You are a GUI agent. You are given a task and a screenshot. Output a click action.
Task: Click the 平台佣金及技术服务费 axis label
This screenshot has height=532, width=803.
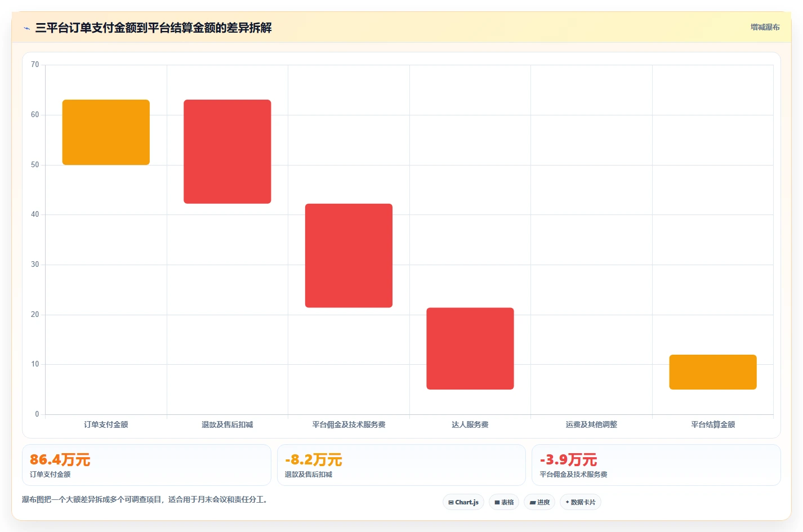[349, 424]
